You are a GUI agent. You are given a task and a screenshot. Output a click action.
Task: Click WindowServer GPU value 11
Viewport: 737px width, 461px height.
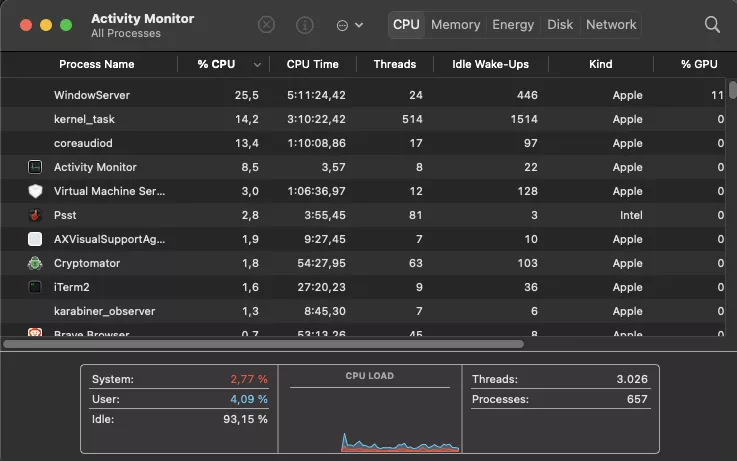coord(717,95)
